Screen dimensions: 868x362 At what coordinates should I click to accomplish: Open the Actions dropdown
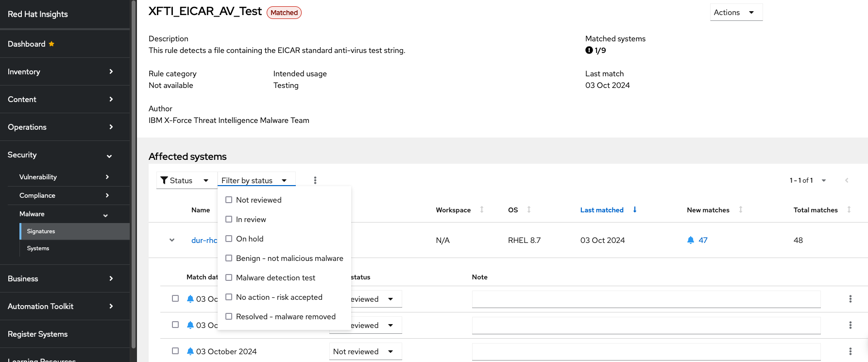pyautogui.click(x=736, y=13)
